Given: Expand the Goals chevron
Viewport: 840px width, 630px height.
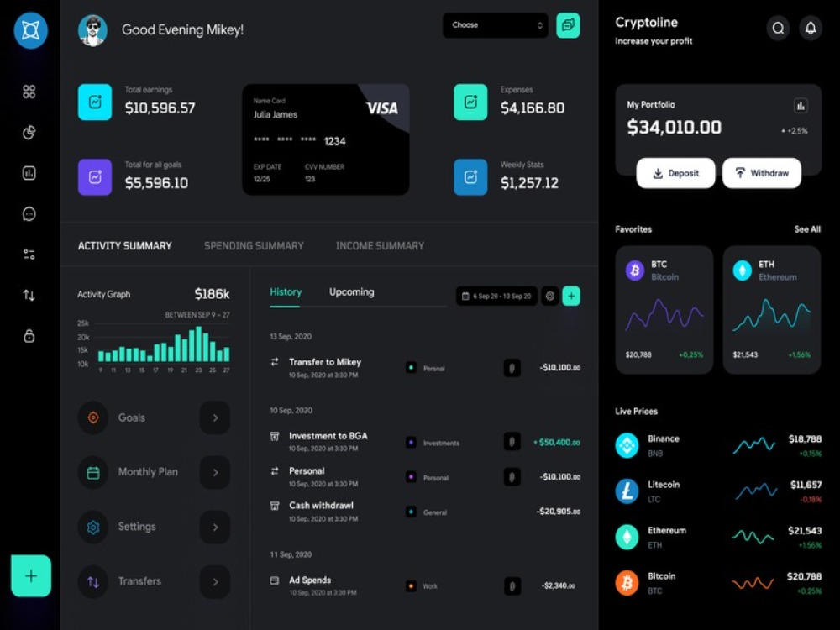Looking at the screenshot, I should pyautogui.click(x=215, y=417).
